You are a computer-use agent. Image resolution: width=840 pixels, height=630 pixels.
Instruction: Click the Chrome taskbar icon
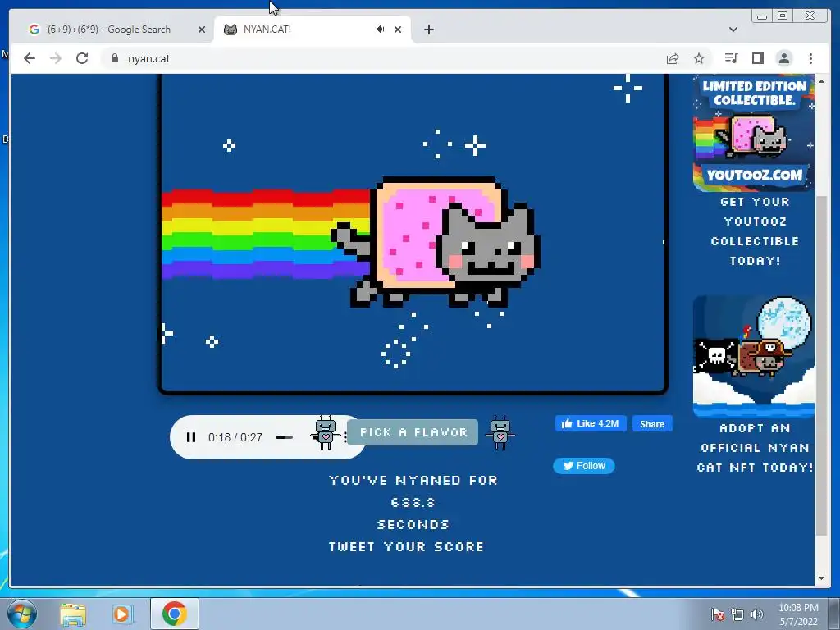[175, 614]
